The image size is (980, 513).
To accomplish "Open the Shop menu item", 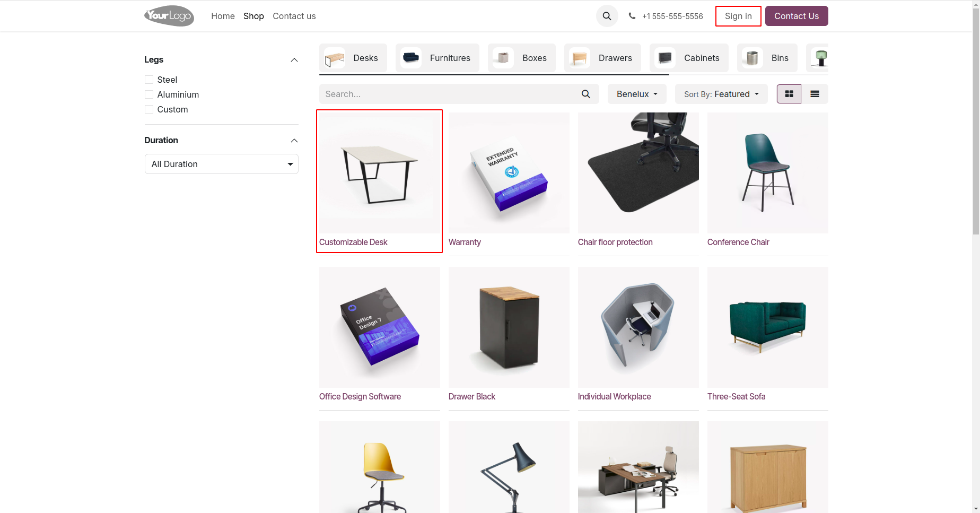I will (x=253, y=16).
